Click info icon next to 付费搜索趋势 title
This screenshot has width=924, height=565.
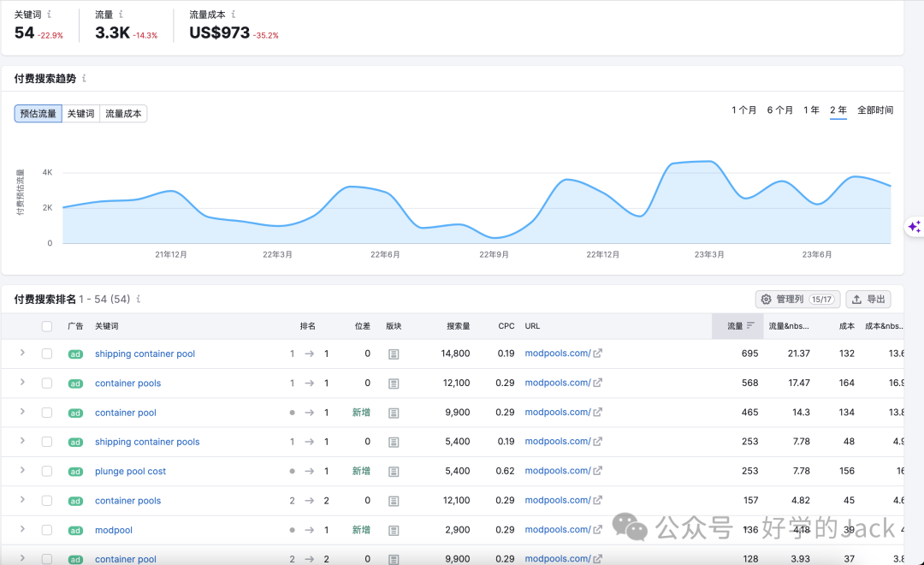84,79
